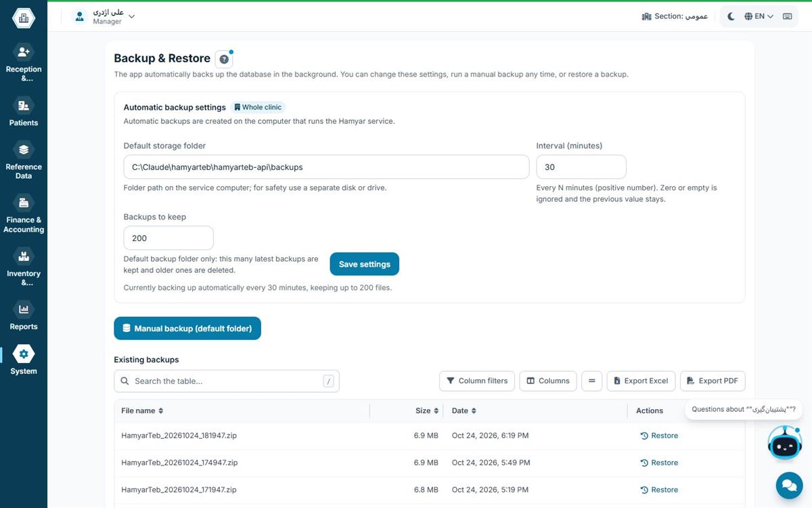Viewport: 812px width, 508px height.
Task: Open Finance & Accounting sidebar section
Action: click(x=24, y=214)
